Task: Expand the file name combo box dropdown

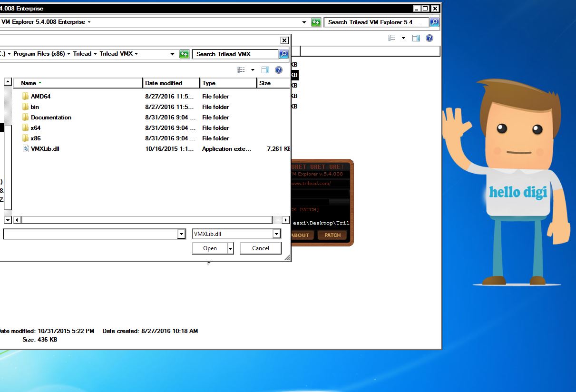Action: click(181, 234)
